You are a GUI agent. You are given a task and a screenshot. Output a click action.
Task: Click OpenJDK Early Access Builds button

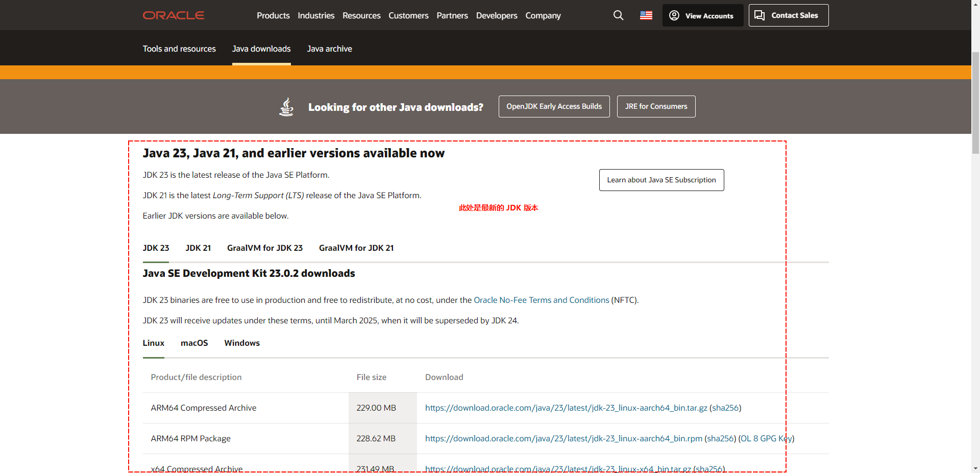(x=554, y=106)
